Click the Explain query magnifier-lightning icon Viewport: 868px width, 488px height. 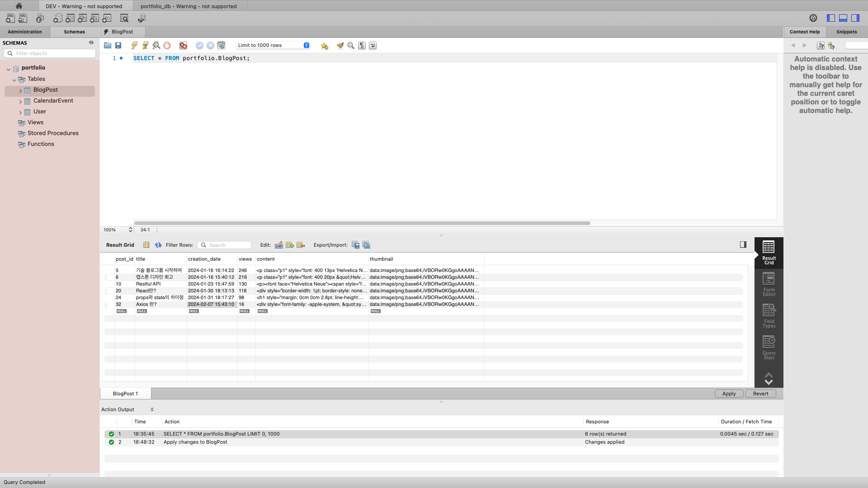(156, 46)
